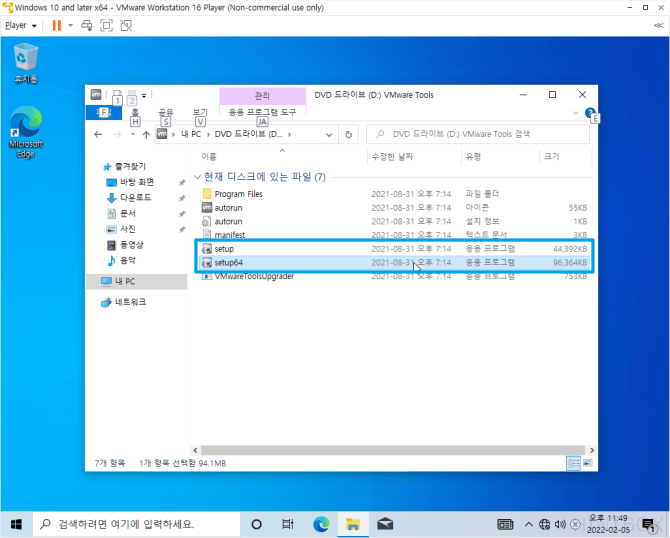Open Explorer help icon

coord(590,113)
